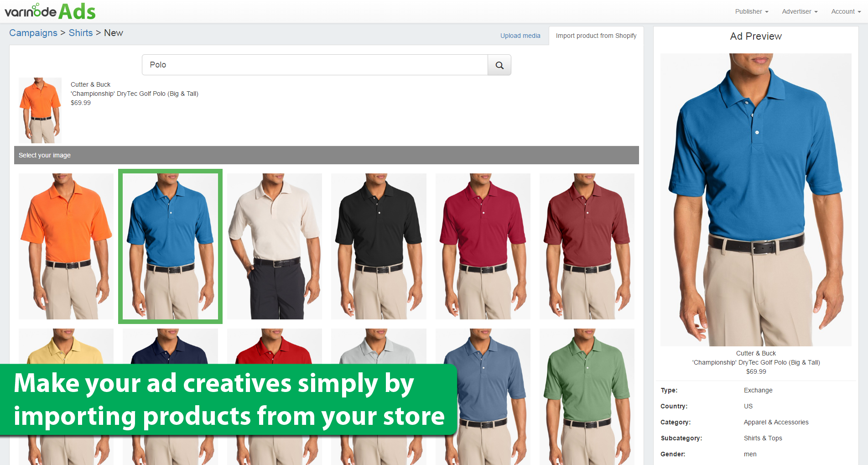
Task: Click the men gender value
Action: (x=750, y=454)
